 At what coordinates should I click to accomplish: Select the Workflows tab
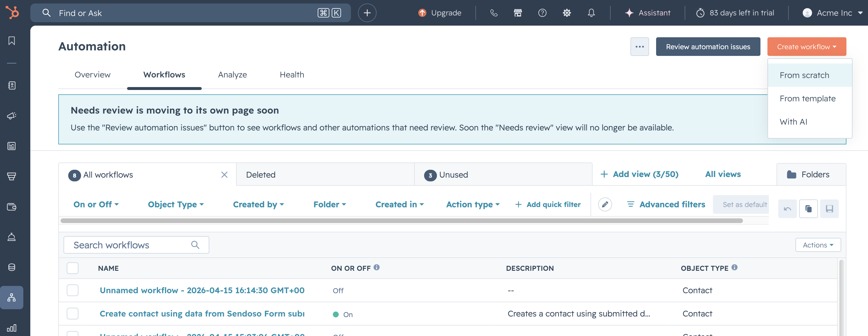pos(164,75)
